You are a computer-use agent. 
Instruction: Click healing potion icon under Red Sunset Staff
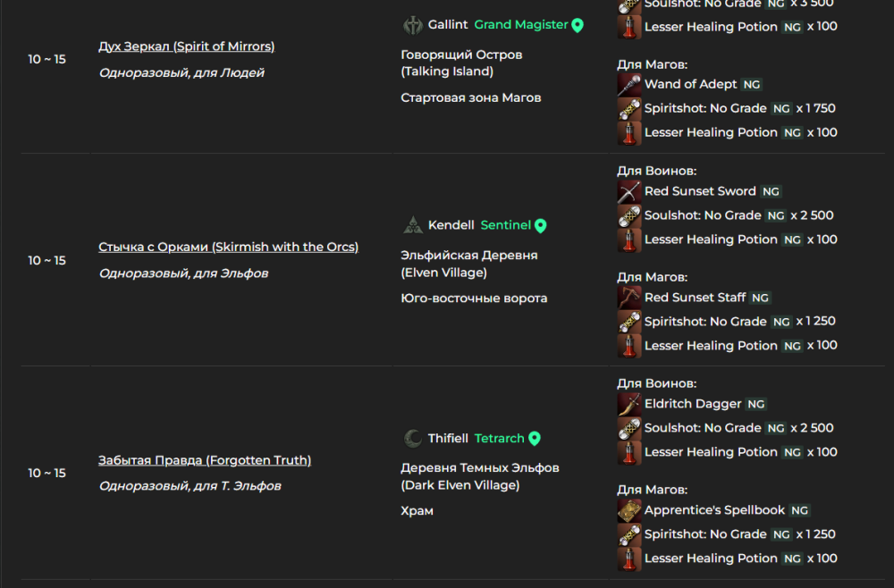coord(629,346)
